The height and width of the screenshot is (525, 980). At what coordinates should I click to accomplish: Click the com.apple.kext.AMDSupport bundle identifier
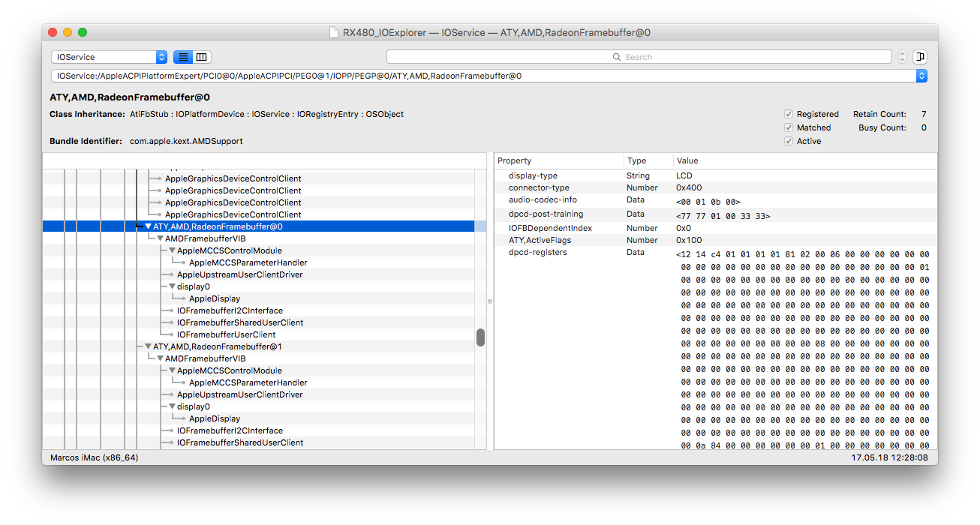coord(186,141)
